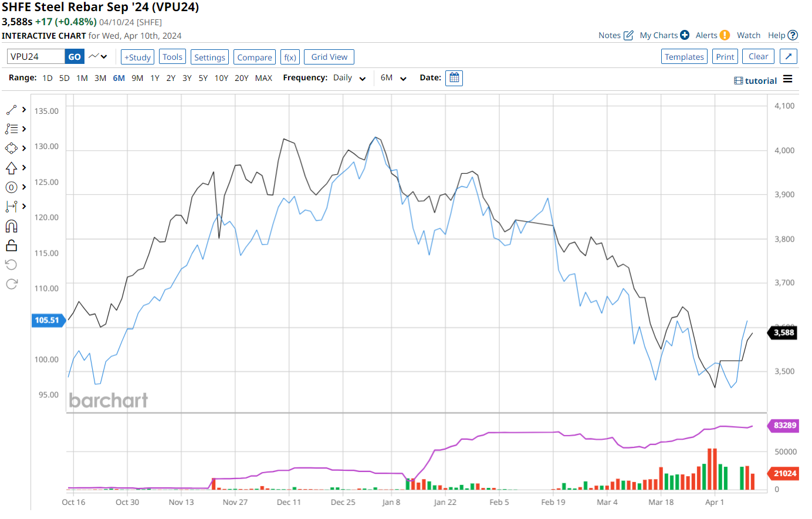Choose the MAX range

tap(263, 78)
